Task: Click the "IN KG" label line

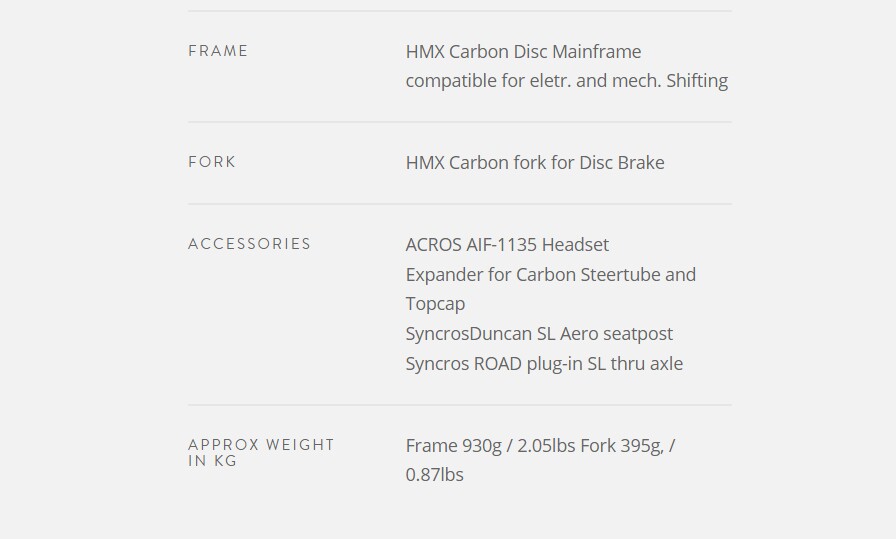Action: (x=212, y=461)
